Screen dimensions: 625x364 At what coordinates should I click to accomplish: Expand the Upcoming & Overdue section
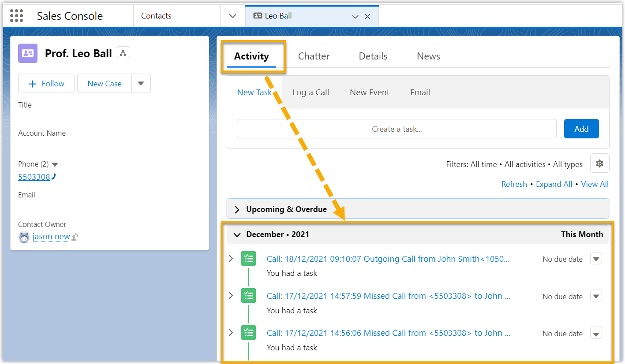click(x=237, y=209)
